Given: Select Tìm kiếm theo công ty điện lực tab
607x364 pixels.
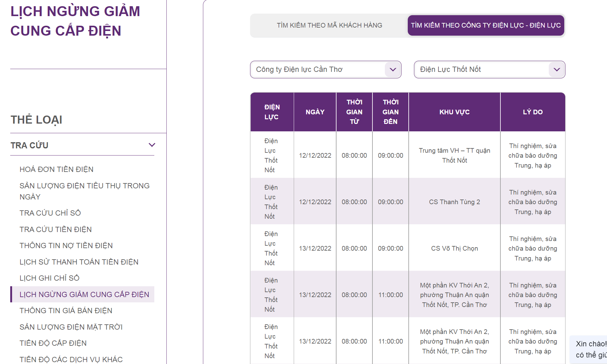Looking at the screenshot, I should click(486, 25).
